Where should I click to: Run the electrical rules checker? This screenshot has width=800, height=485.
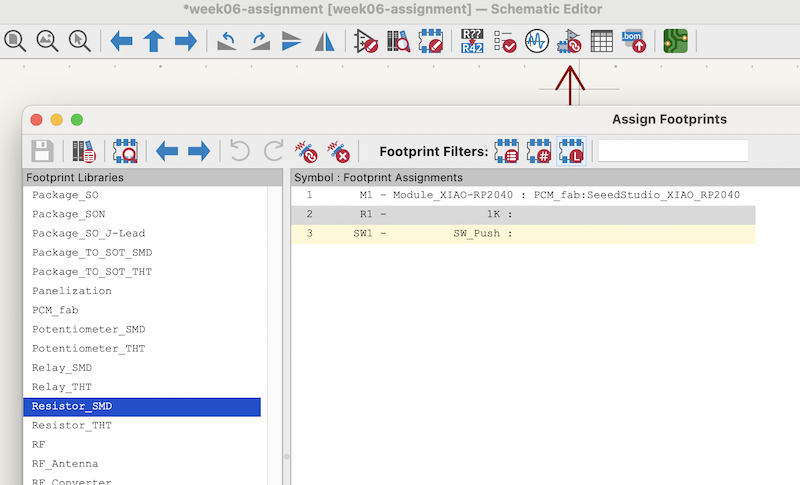pyautogui.click(x=505, y=41)
